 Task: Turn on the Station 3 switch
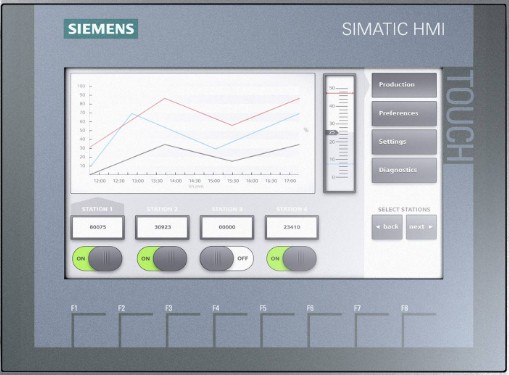227,259
